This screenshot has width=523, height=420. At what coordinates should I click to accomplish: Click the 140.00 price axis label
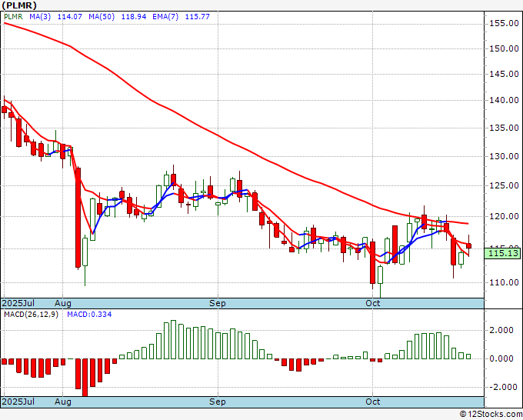pyautogui.click(x=504, y=100)
